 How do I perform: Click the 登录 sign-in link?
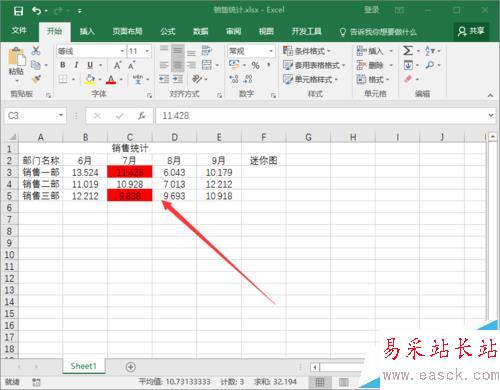tap(371, 10)
